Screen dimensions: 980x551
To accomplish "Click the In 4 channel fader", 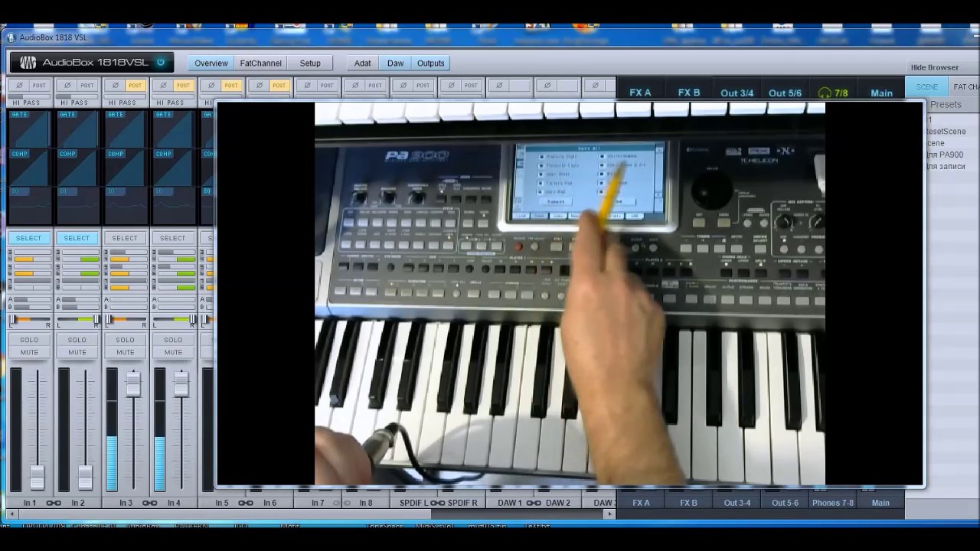I will [181, 385].
